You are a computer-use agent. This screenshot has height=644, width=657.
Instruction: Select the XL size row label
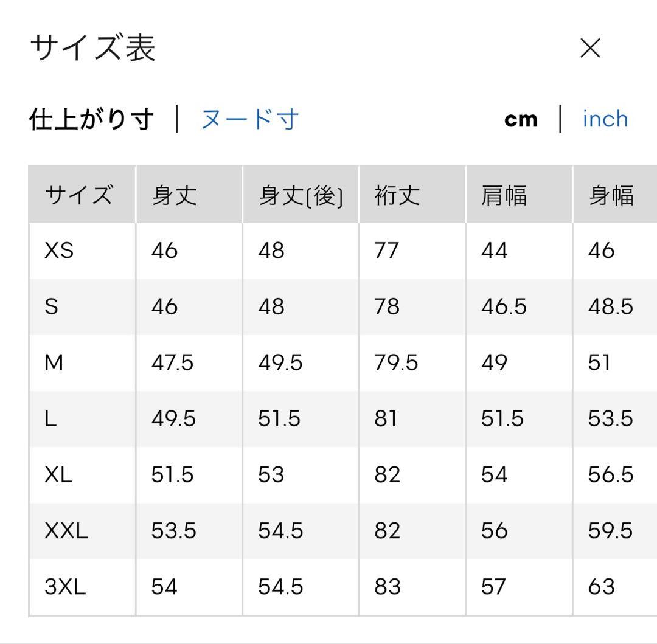click(x=58, y=475)
